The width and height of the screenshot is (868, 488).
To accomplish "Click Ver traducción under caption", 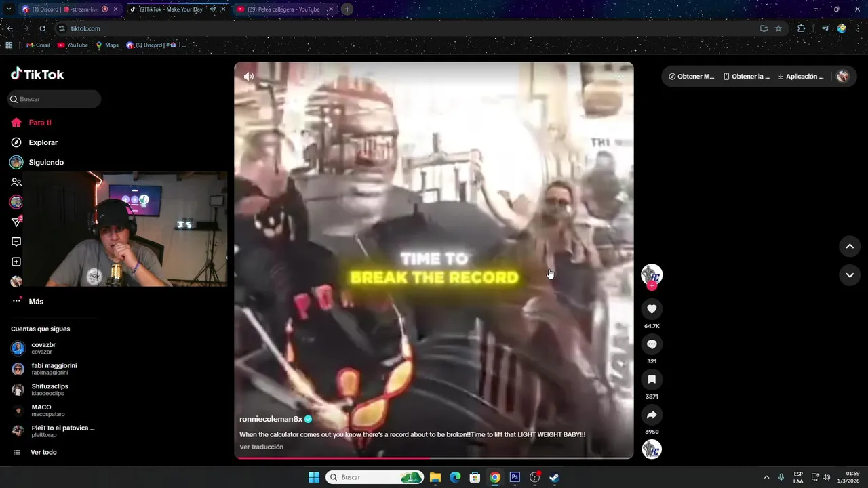I will (261, 447).
